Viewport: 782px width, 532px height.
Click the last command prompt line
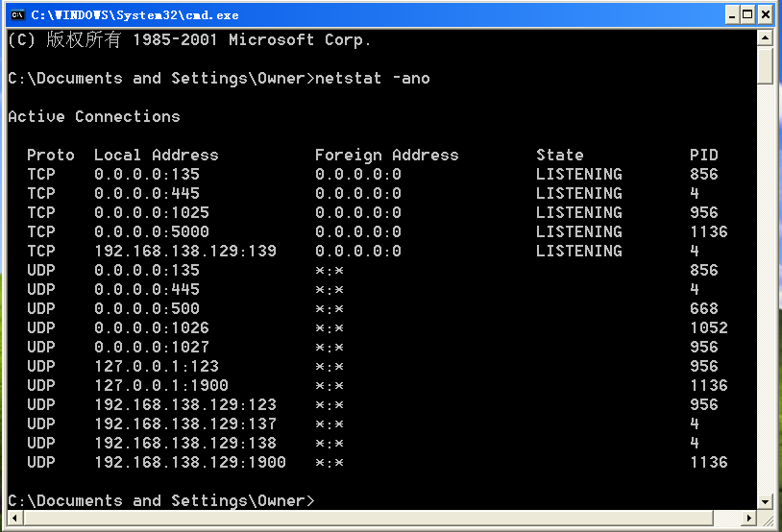click(x=160, y=500)
